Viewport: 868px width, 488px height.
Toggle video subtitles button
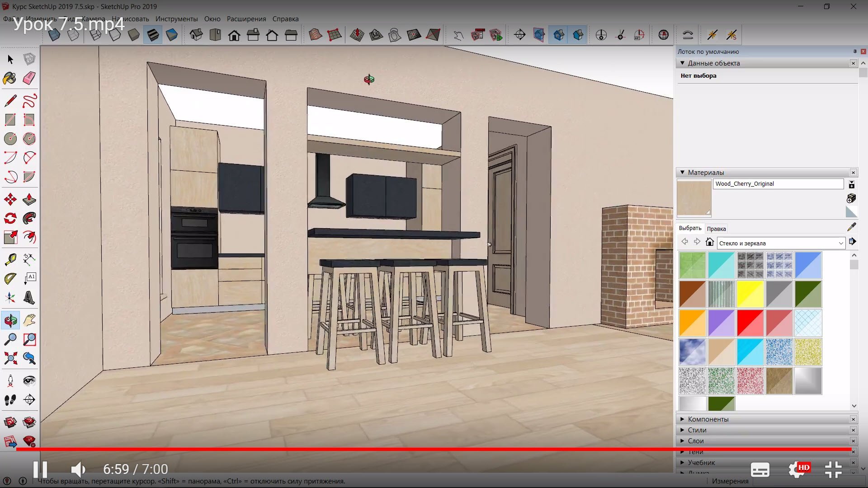click(760, 469)
